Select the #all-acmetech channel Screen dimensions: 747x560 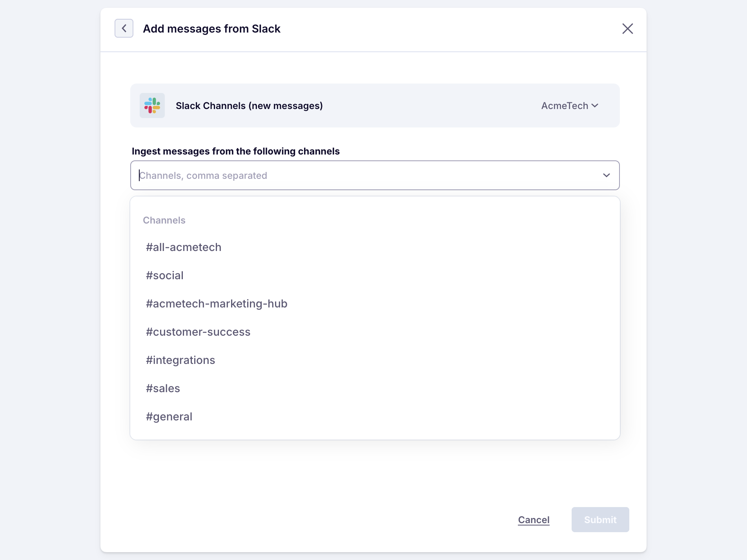(x=184, y=247)
